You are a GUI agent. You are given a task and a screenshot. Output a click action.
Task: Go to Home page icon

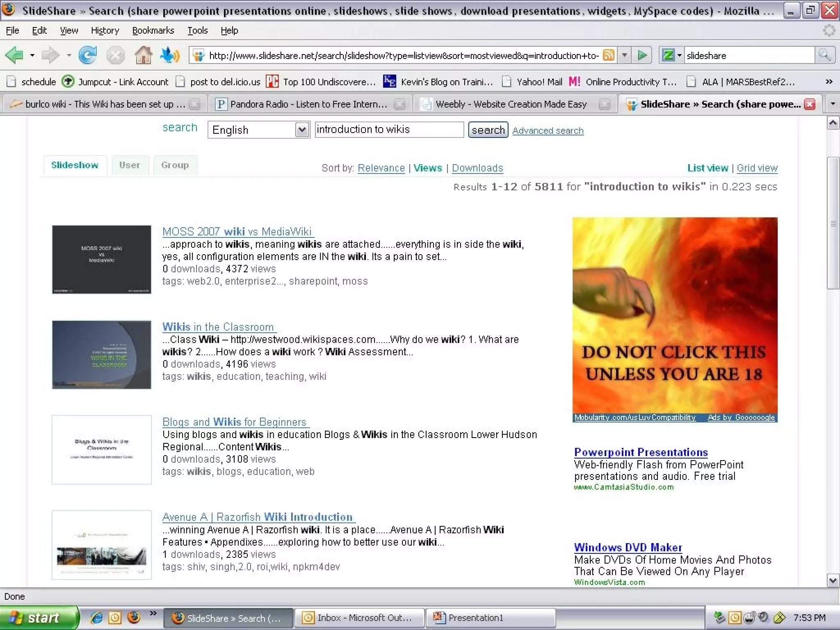pos(143,55)
